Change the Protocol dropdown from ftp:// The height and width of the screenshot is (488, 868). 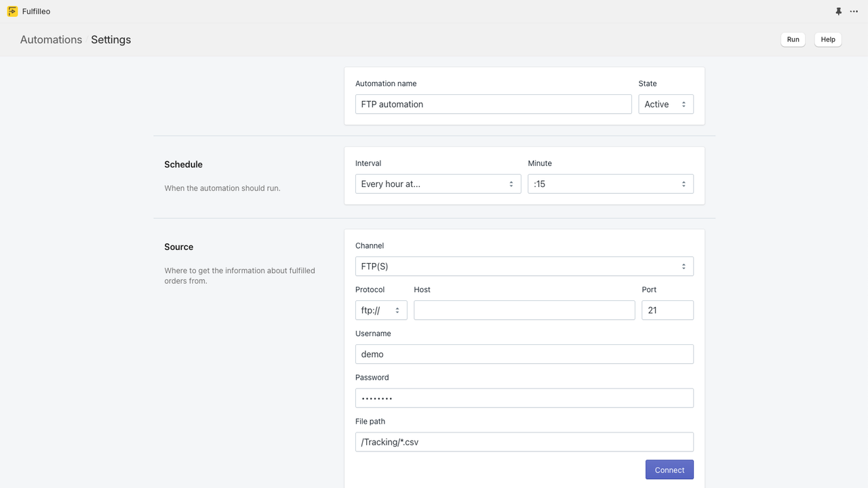pyautogui.click(x=381, y=310)
